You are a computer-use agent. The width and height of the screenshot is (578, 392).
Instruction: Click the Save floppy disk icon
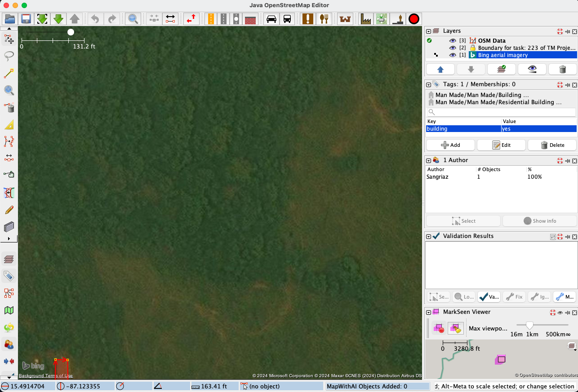[x=26, y=19]
